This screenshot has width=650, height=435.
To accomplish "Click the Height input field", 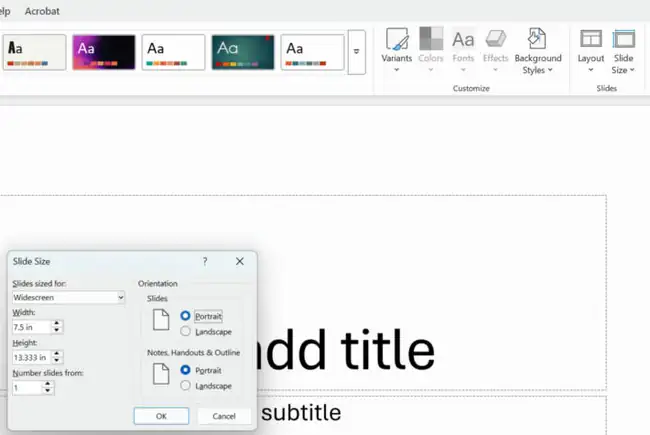I will 32,357.
